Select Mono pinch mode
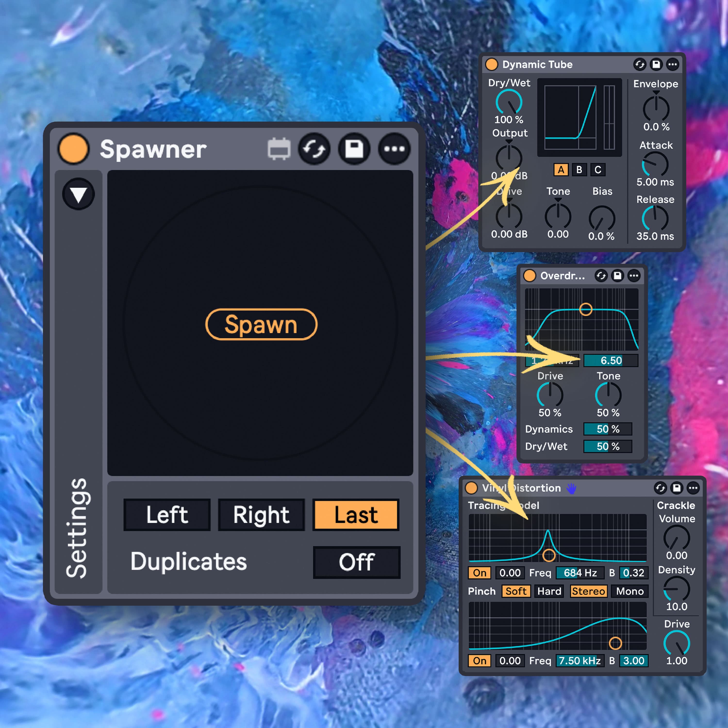This screenshot has height=728, width=728. coord(630,591)
